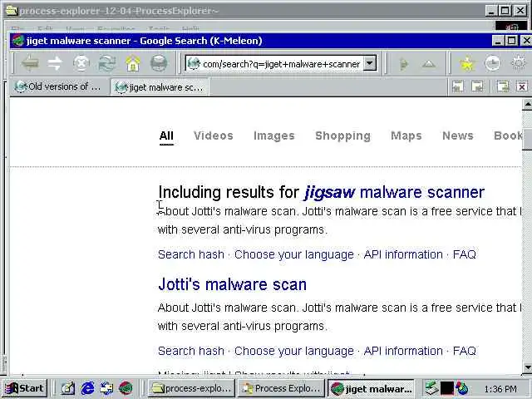Close current tab with tab bar X
Screen dimensions: 532x399
click(522, 86)
